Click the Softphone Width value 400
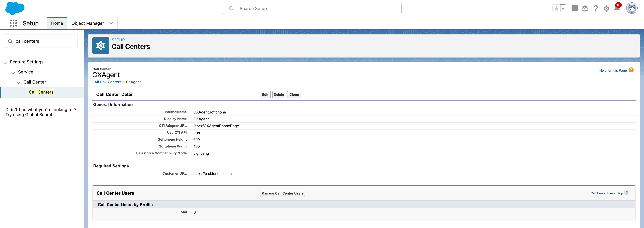 coord(197,146)
